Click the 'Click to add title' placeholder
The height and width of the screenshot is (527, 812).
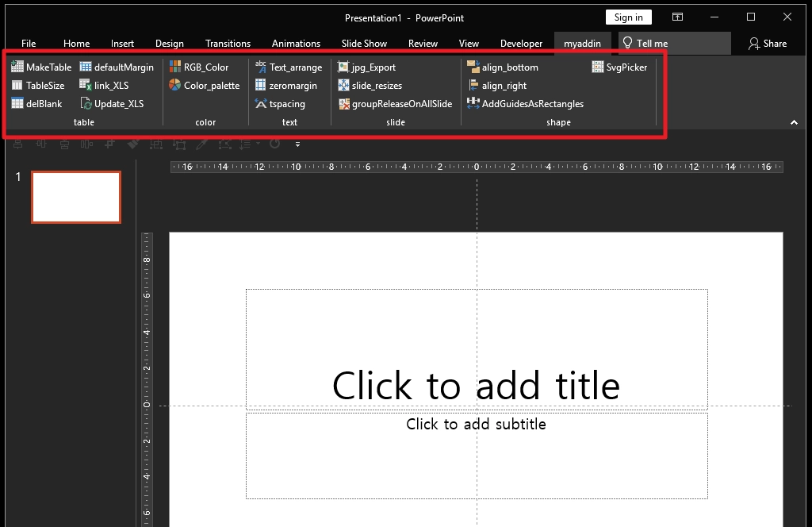[477, 349]
